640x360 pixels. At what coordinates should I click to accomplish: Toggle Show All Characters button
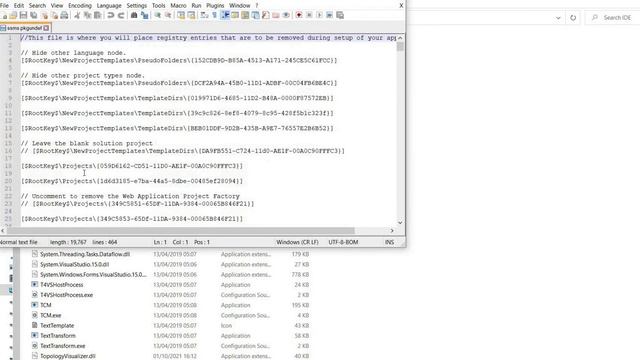click(x=214, y=16)
